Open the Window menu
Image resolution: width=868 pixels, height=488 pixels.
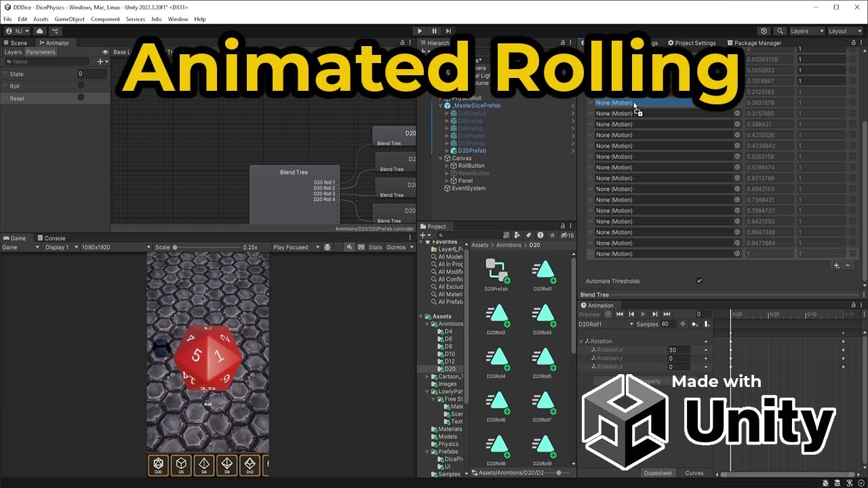coord(178,19)
